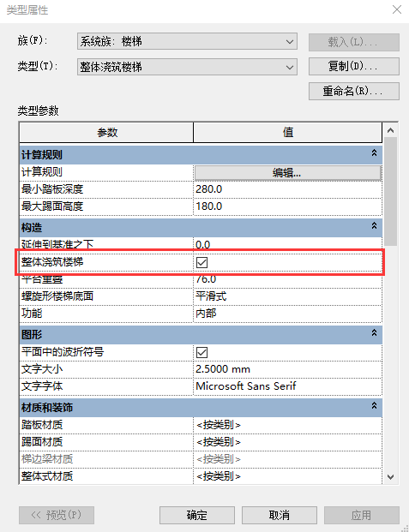Click the 应用 apply button

pyautogui.click(x=362, y=516)
